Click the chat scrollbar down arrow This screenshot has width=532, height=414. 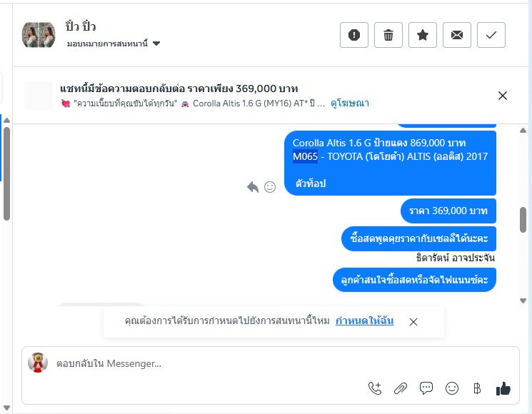523,301
